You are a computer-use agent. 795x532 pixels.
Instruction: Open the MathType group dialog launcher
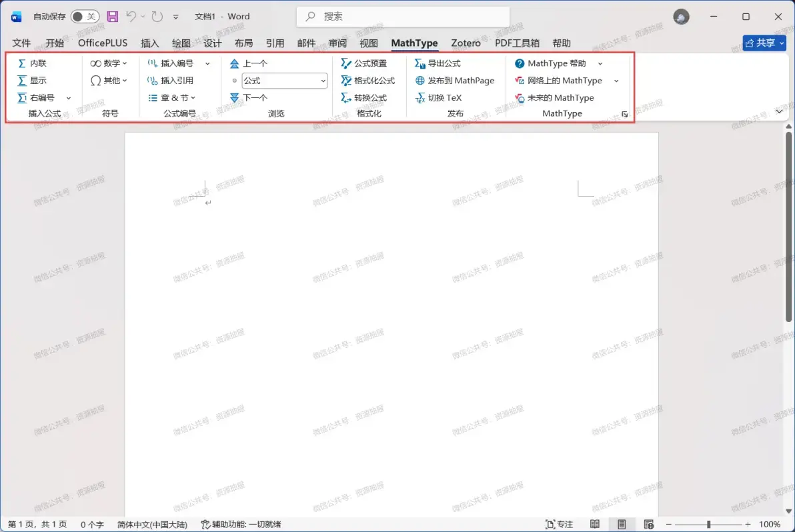click(x=625, y=115)
